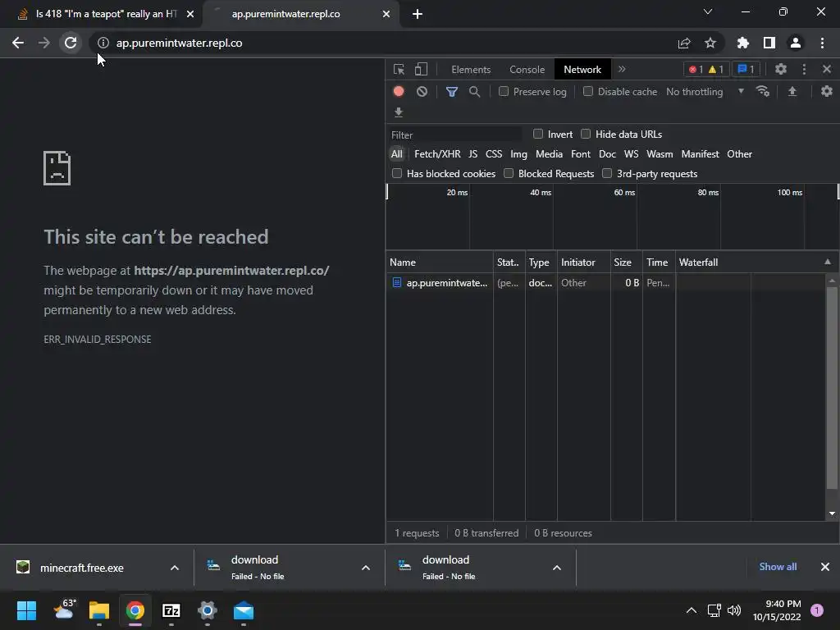Expand options for minecraft.free.exe download
Image resolution: width=840 pixels, height=630 pixels.
coord(175,568)
